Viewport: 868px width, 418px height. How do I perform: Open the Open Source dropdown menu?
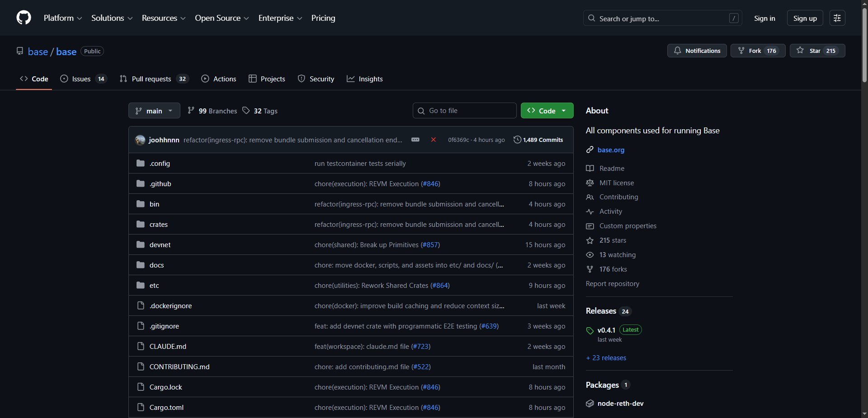click(x=222, y=18)
